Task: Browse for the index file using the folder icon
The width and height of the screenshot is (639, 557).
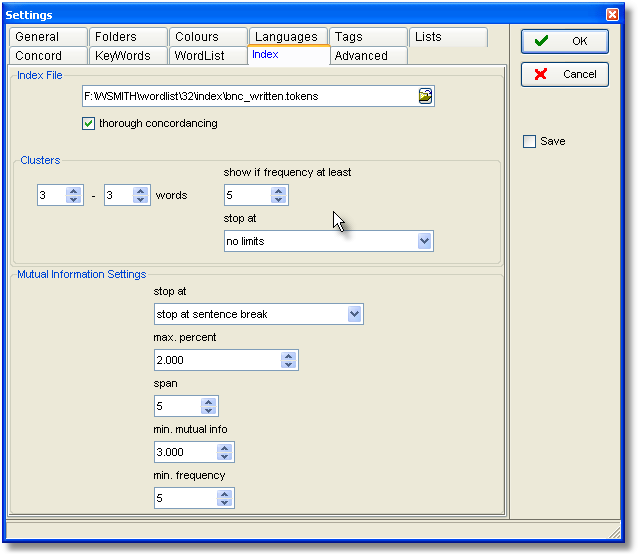Action: pos(425,96)
